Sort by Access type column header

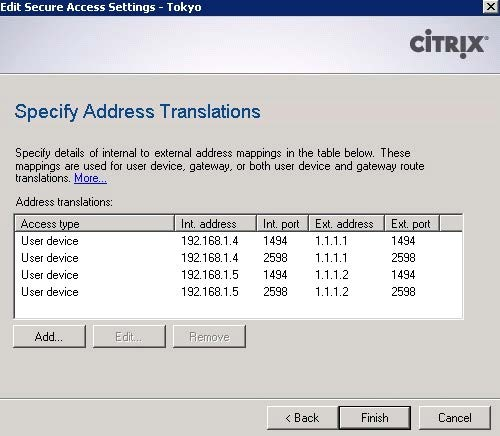pos(95,224)
